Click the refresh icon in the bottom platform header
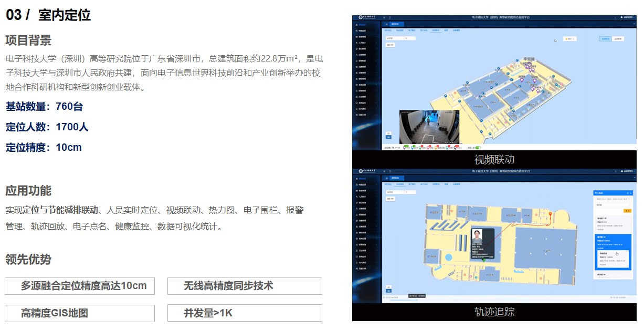 pyautogui.click(x=390, y=171)
